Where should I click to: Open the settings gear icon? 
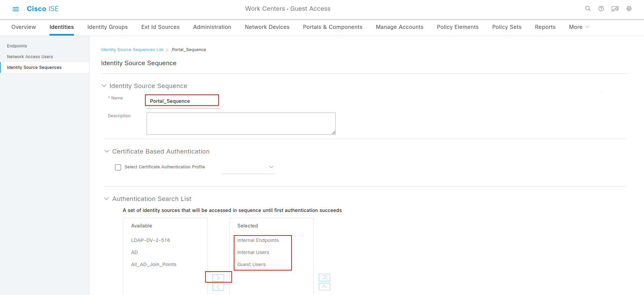629,9
